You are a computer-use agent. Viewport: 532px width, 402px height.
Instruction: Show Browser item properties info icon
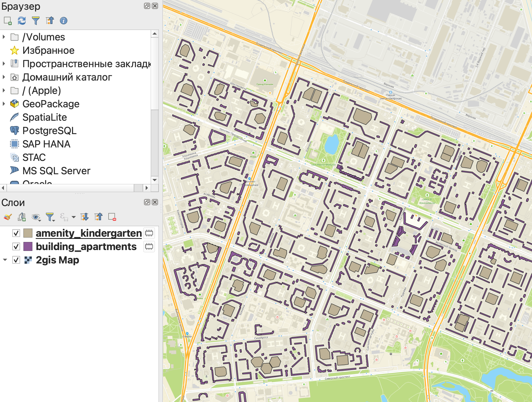(x=64, y=21)
